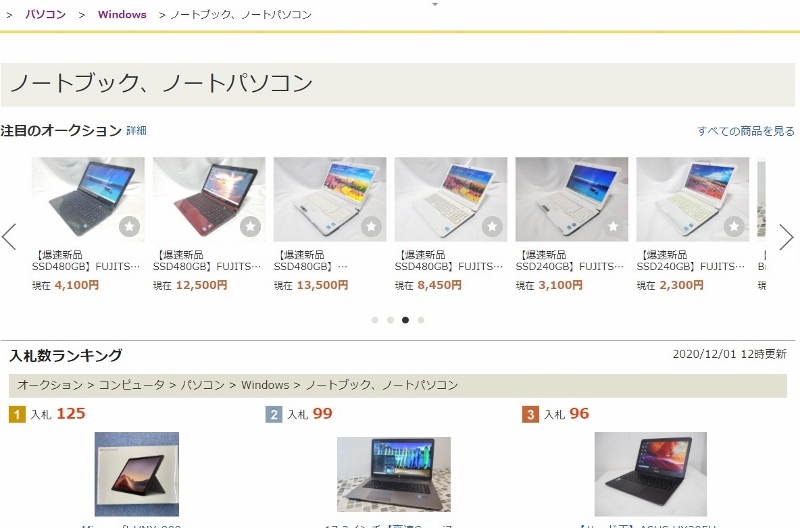Image resolution: width=800 pixels, height=528 pixels.
Task: Go to previous carousel items with left arrow
Action: [x=9, y=237]
